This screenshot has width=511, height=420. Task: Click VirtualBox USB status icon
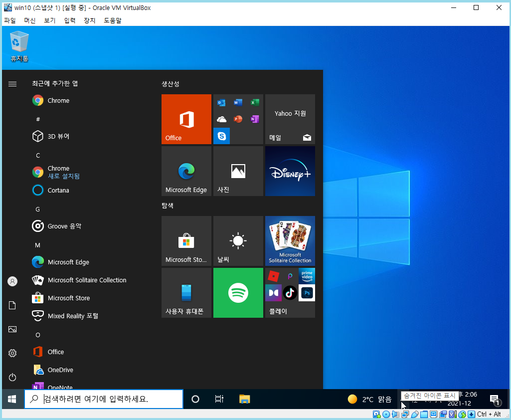[415, 414]
